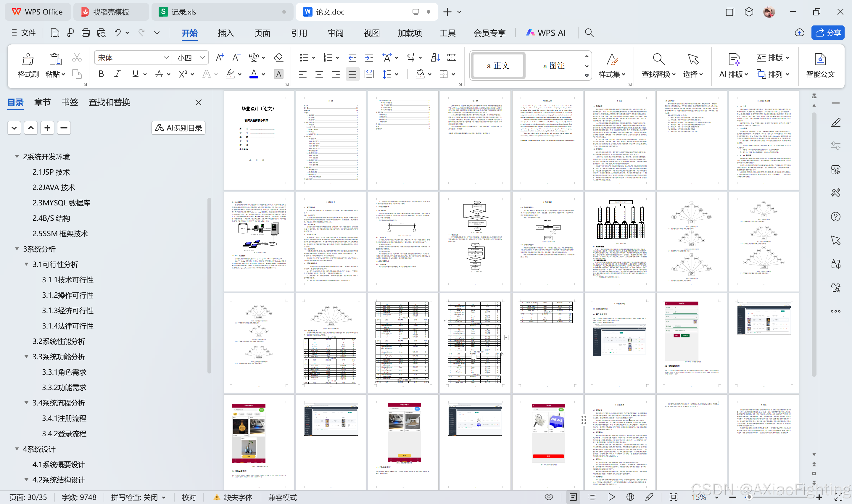The width and height of the screenshot is (852, 504).
Task: Select Align Right paragraph alignment
Action: (336, 74)
